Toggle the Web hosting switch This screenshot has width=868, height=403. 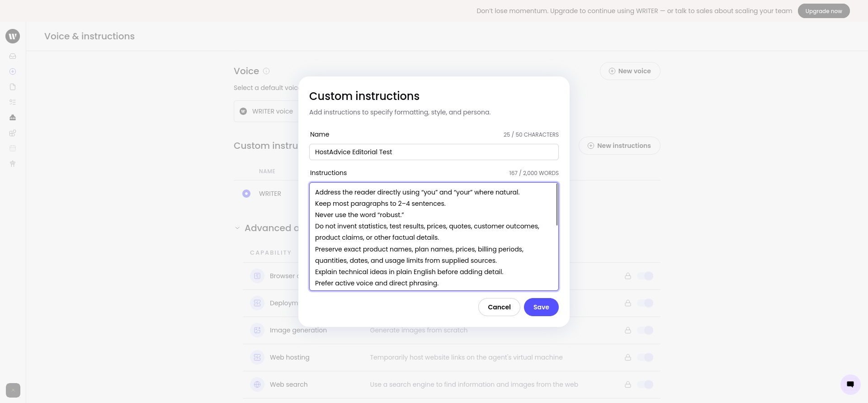coord(646,357)
